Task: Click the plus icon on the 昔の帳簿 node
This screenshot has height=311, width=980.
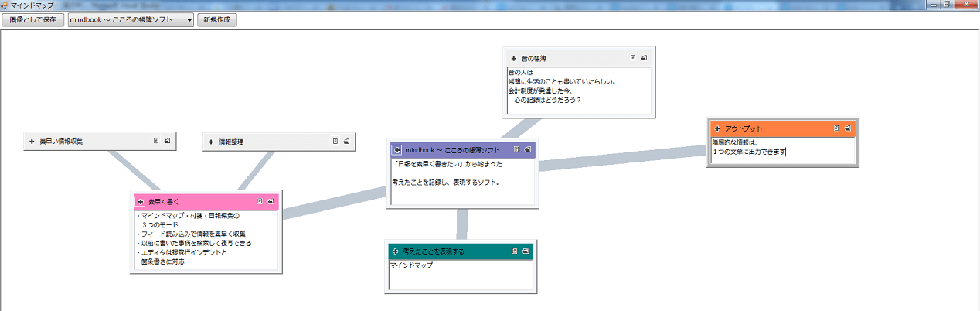Action: coord(513,58)
